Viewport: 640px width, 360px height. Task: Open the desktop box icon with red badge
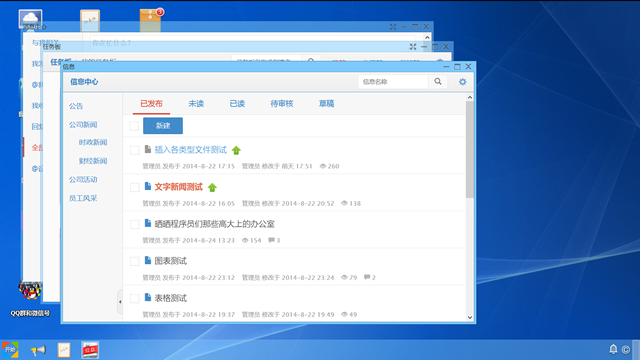pyautogui.click(x=151, y=20)
